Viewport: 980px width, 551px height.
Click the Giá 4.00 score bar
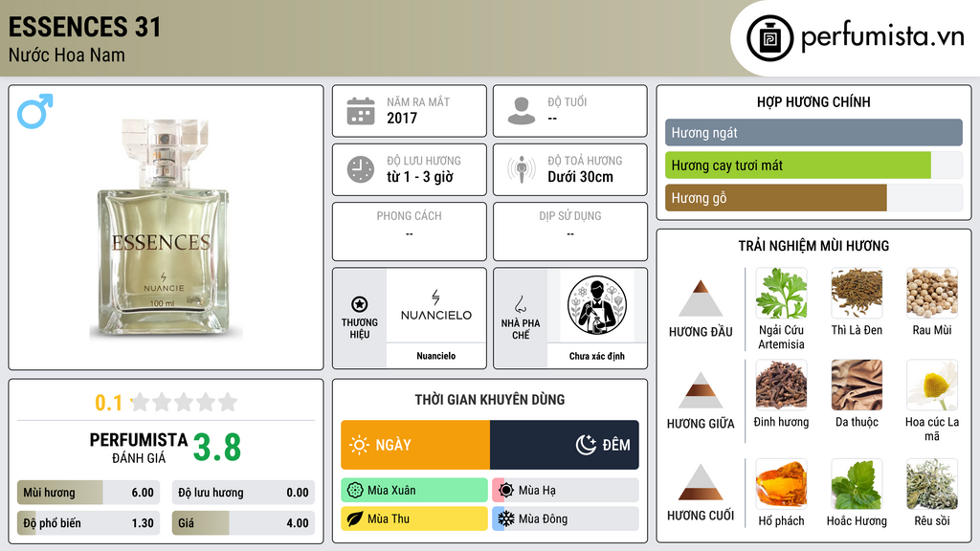243,523
